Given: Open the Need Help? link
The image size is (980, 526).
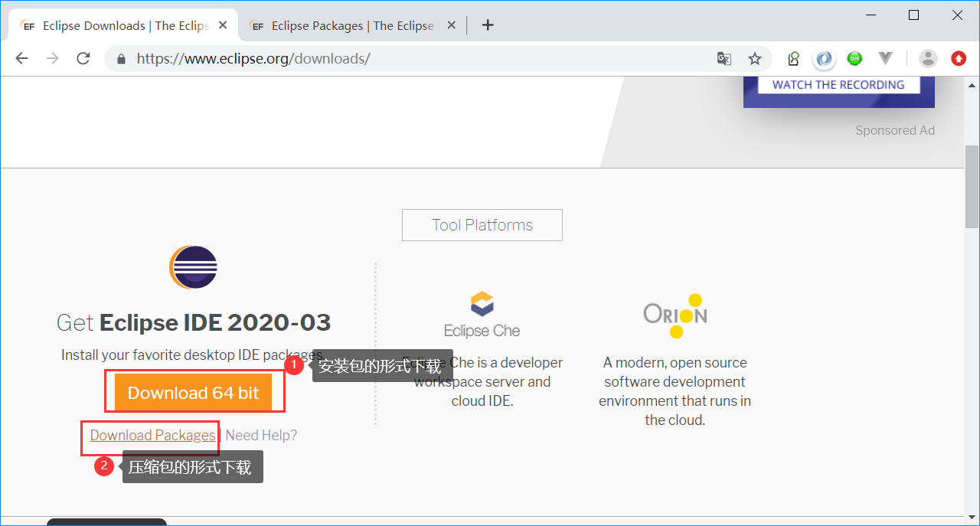Looking at the screenshot, I should coord(261,435).
